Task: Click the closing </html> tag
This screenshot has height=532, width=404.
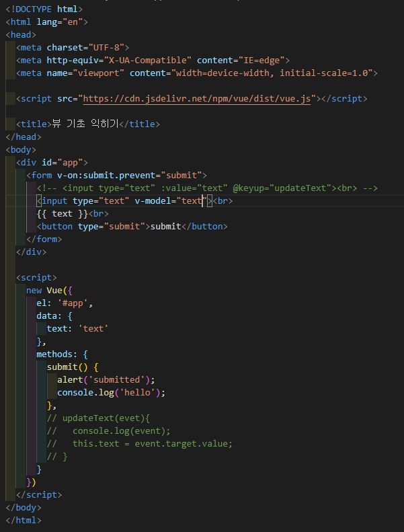Action: pos(24,521)
